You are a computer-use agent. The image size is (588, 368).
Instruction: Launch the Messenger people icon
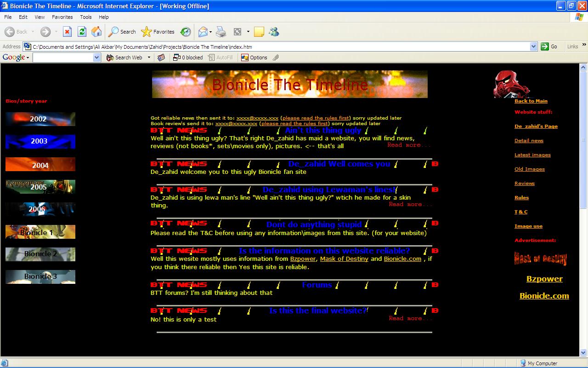274,32
